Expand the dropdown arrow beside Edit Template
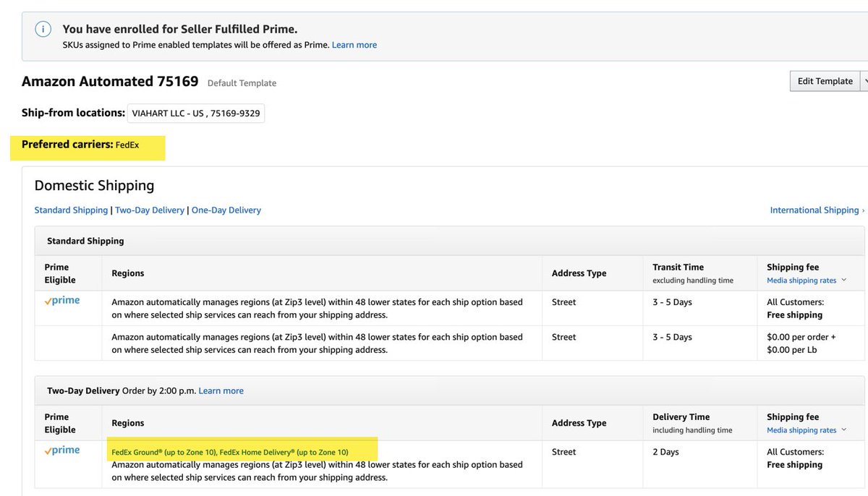This screenshot has width=868, height=496. (865, 82)
